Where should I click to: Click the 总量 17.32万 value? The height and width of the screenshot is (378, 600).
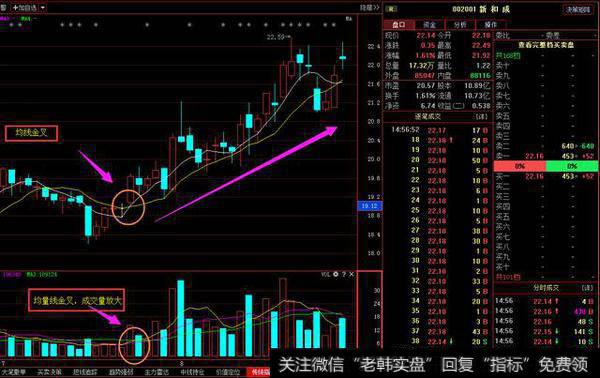[423, 66]
